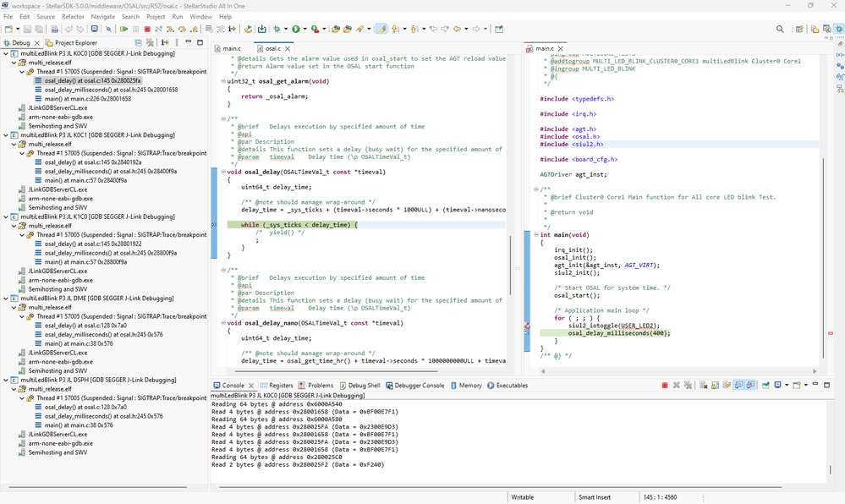The width and height of the screenshot is (845, 504).
Task: Click the Memory view tab
Action: [x=470, y=386]
